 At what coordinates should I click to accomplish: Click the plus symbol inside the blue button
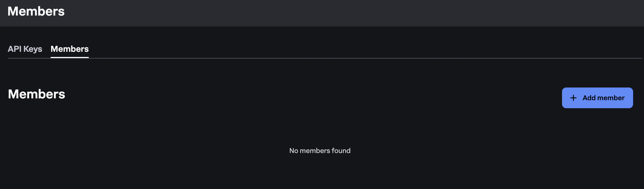click(573, 98)
